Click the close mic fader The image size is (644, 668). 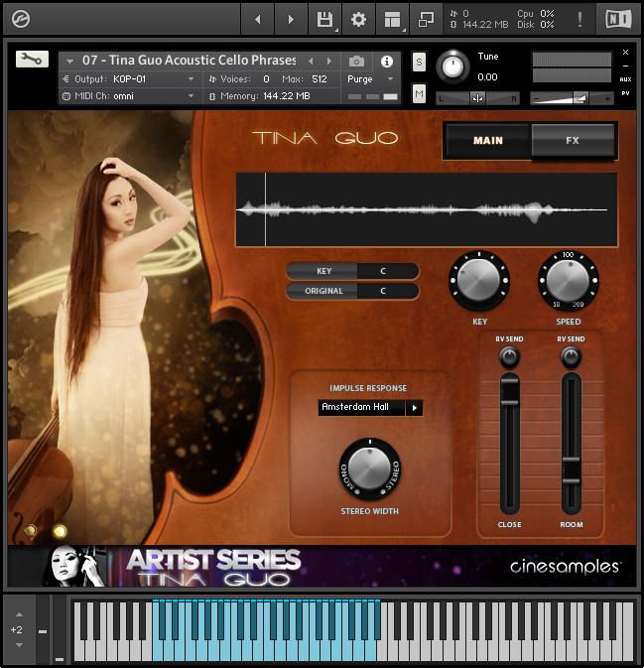point(509,390)
